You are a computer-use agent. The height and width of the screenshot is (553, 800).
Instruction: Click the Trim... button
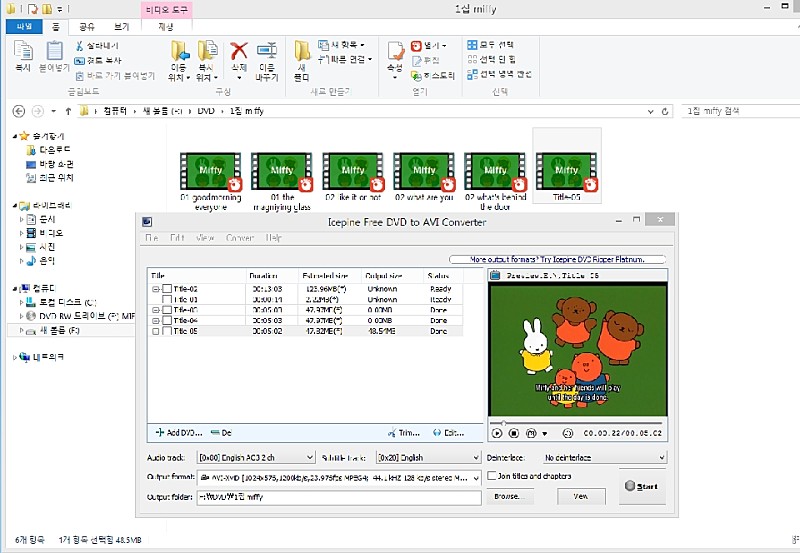point(404,433)
